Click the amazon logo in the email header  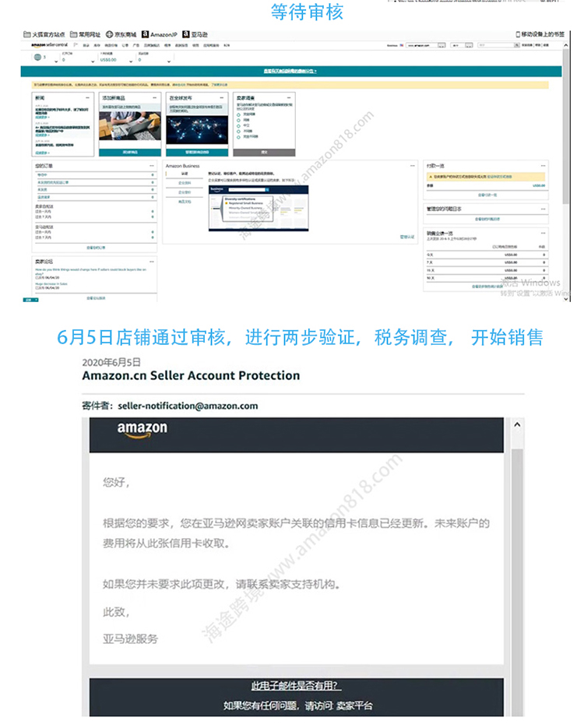[x=142, y=430]
